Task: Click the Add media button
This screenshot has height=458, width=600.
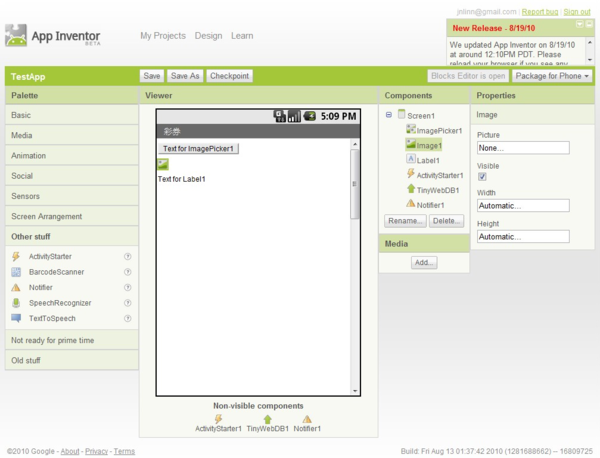Action: [424, 262]
